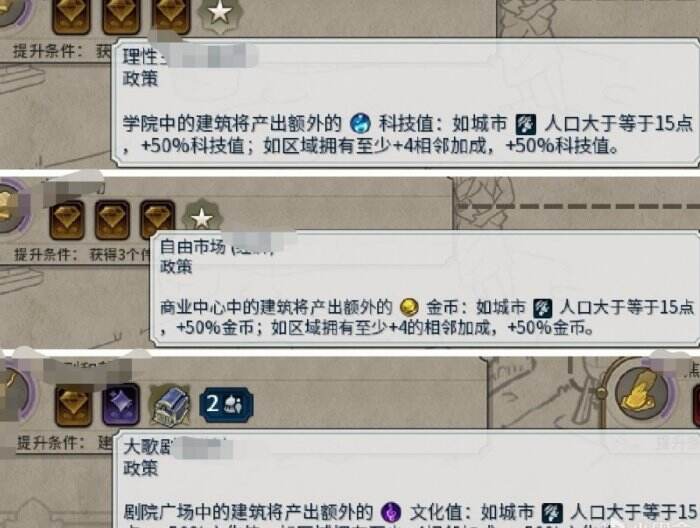
Task: Click the purple culture icon before 文化值
Action: 391,512
